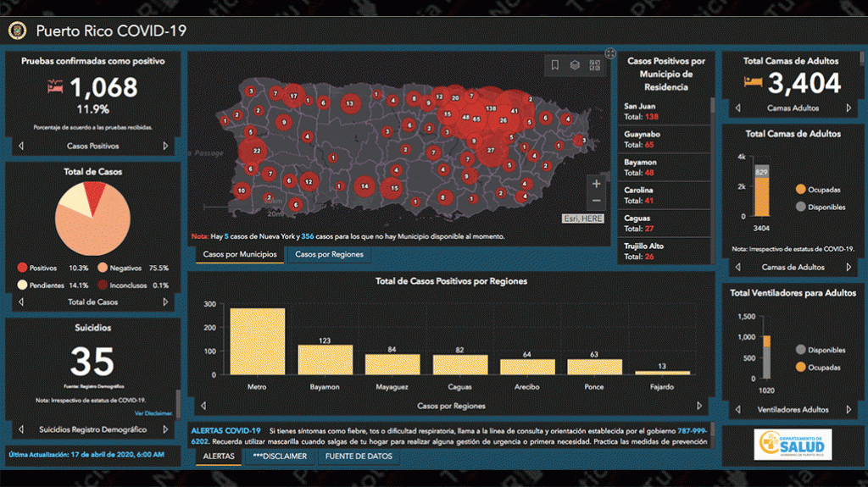Go to next panel after Casos Positivos
This screenshot has width=868, height=487.
(166, 146)
